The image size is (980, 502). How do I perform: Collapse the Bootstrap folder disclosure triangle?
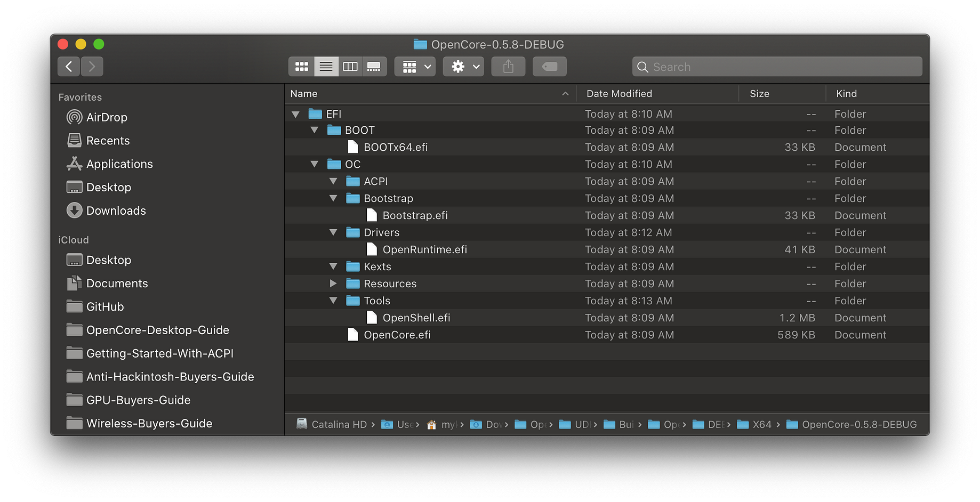pos(333,198)
